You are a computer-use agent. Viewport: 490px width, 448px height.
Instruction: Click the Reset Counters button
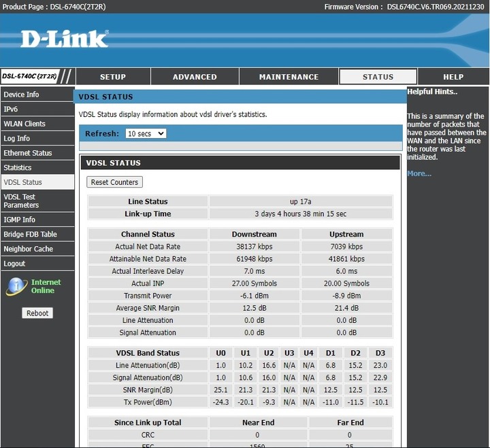[114, 182]
